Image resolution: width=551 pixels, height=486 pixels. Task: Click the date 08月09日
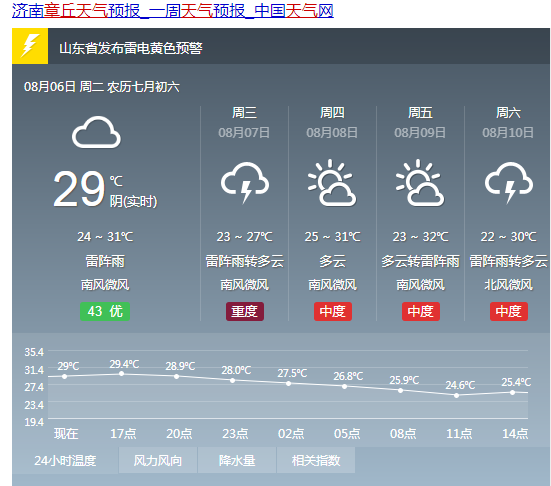pyautogui.click(x=420, y=132)
